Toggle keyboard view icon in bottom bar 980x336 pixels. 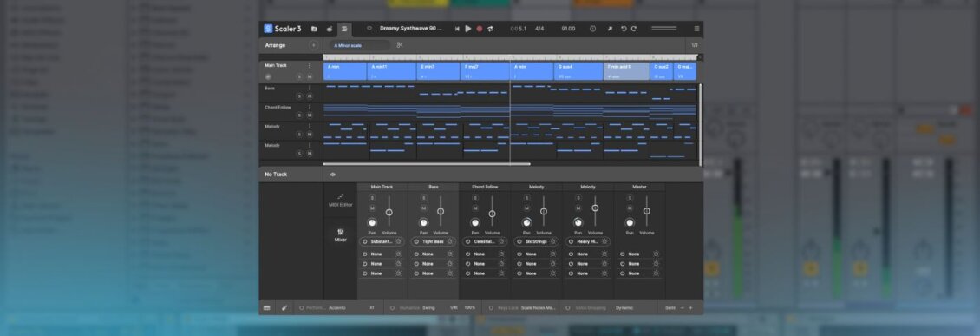(267, 308)
